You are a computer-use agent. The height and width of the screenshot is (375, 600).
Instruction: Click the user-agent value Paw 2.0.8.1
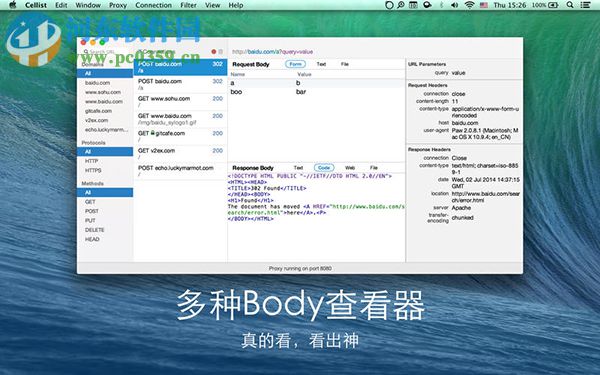pos(485,134)
